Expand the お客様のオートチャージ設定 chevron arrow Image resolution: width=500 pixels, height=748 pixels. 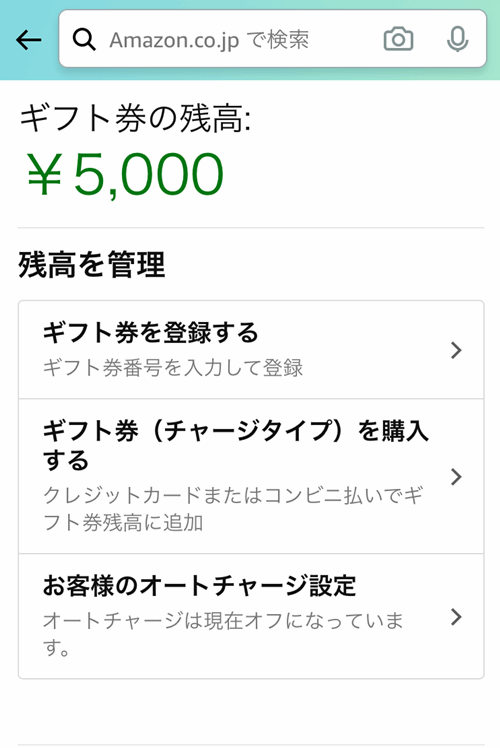click(x=456, y=617)
